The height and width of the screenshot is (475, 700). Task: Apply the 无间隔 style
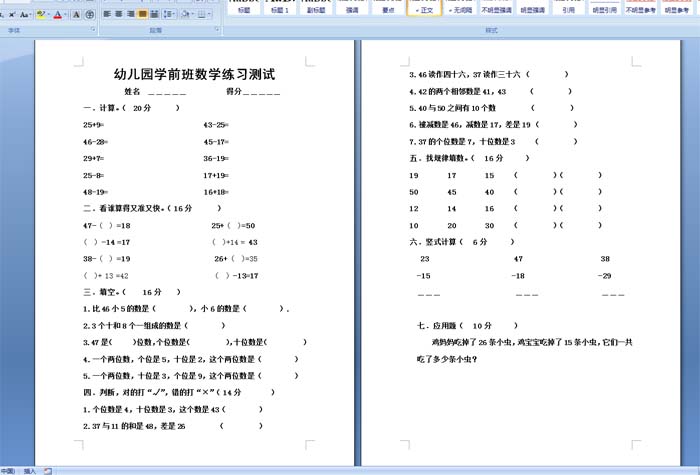460,7
